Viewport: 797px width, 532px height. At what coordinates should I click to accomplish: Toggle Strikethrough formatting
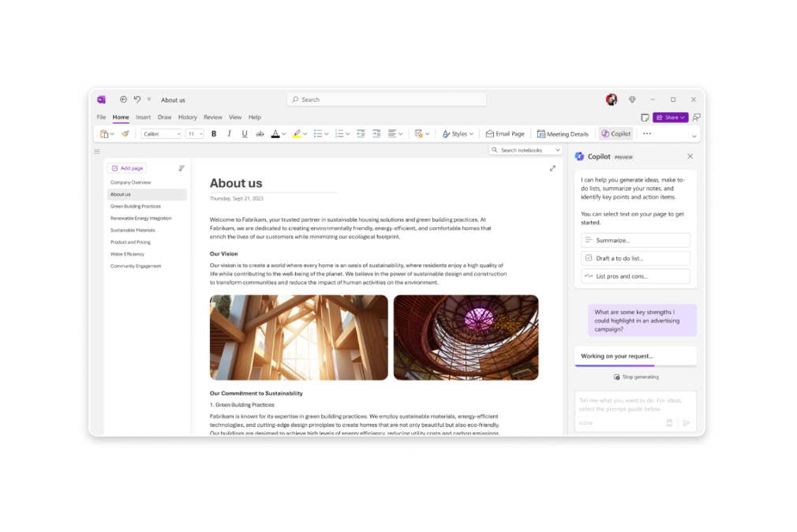260,133
